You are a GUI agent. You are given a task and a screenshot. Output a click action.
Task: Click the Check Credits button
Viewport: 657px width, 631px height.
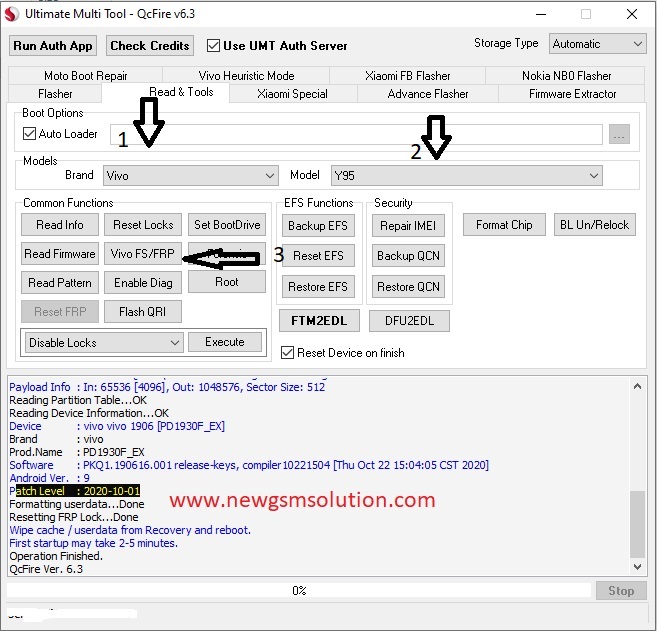[150, 45]
